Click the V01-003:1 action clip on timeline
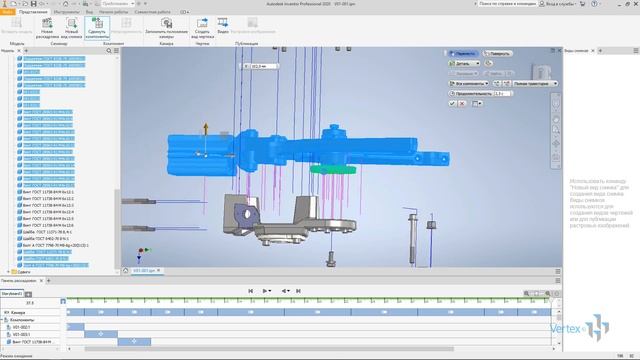The image size is (640, 360). pos(101,334)
